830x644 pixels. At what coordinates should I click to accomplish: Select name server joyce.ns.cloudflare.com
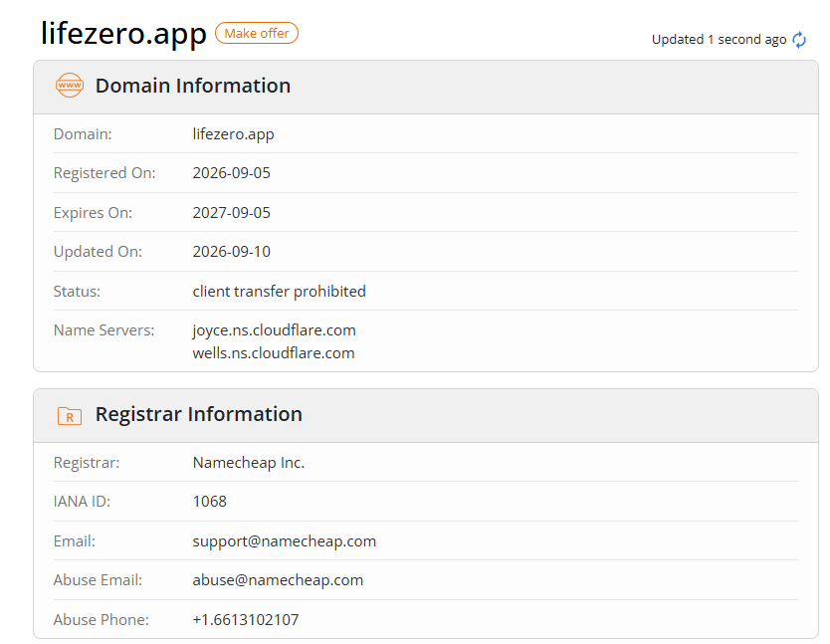point(275,330)
